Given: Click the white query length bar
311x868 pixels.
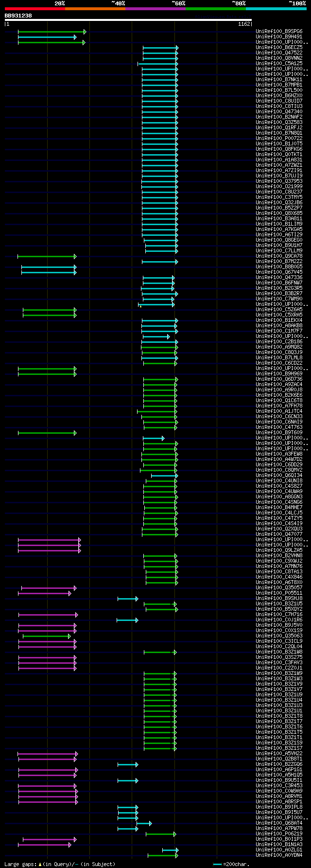Looking at the screenshot, I should pyautogui.click(x=128, y=20).
